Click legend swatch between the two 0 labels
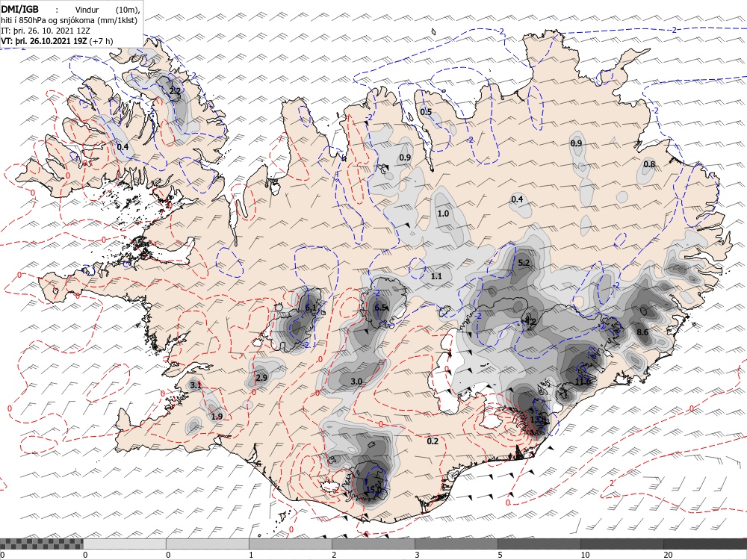 [125, 544]
